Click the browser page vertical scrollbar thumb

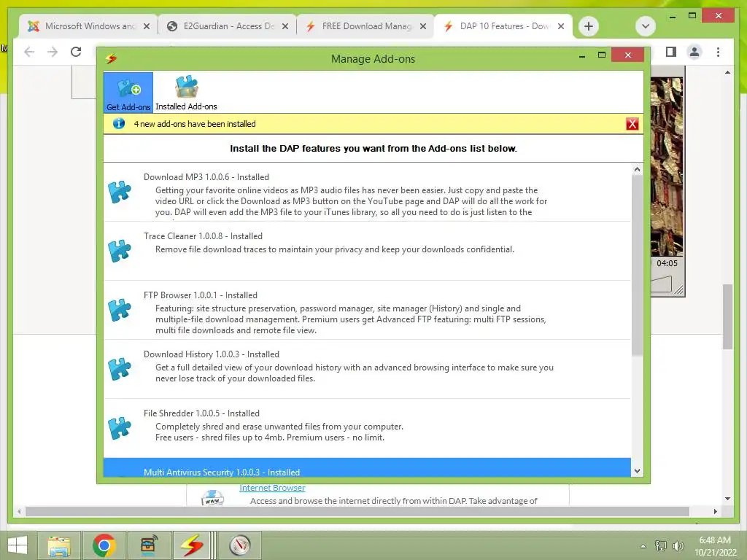tap(727, 316)
